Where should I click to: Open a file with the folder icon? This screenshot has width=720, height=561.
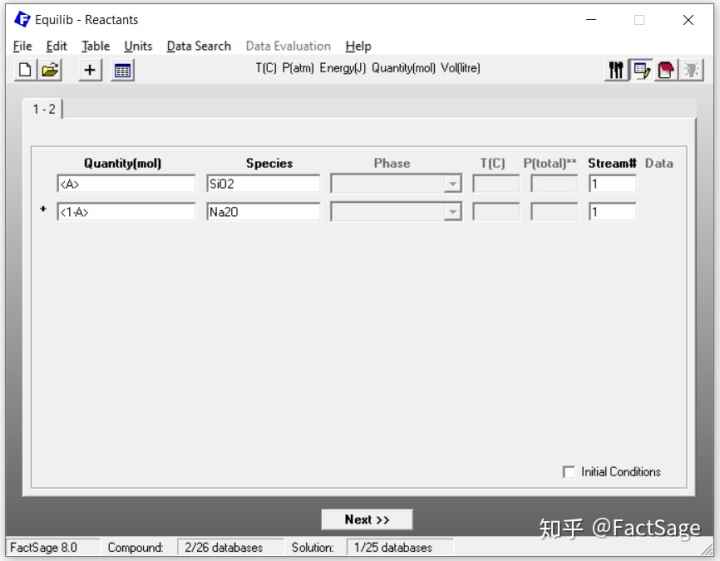click(x=50, y=70)
